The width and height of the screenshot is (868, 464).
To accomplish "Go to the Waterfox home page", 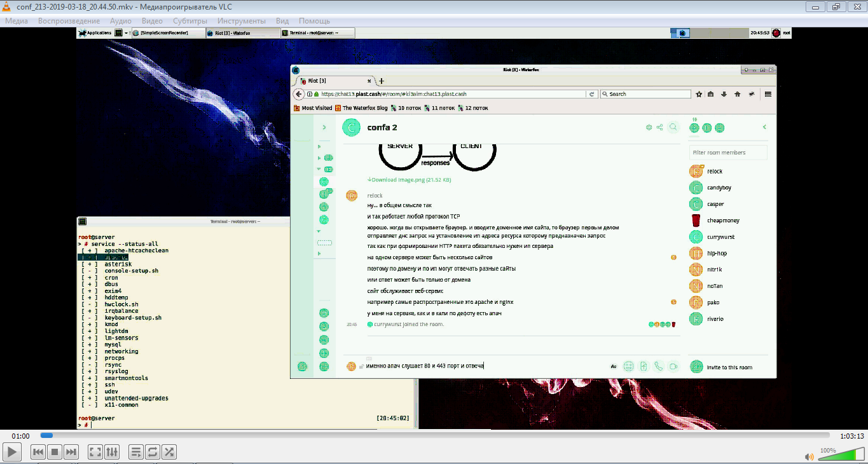I will pyautogui.click(x=737, y=94).
